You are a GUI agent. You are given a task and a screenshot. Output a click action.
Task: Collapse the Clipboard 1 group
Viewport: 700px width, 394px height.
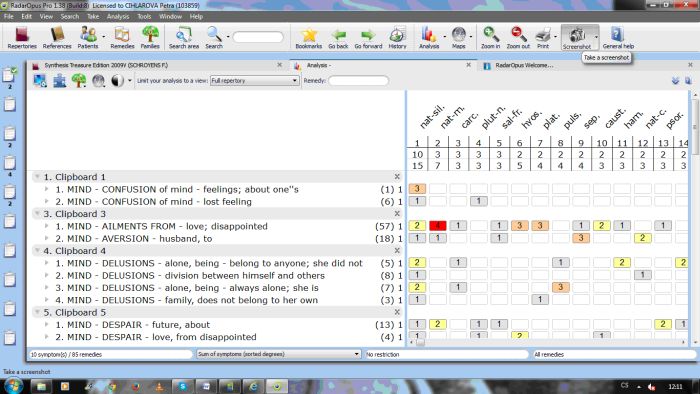tap(38, 177)
